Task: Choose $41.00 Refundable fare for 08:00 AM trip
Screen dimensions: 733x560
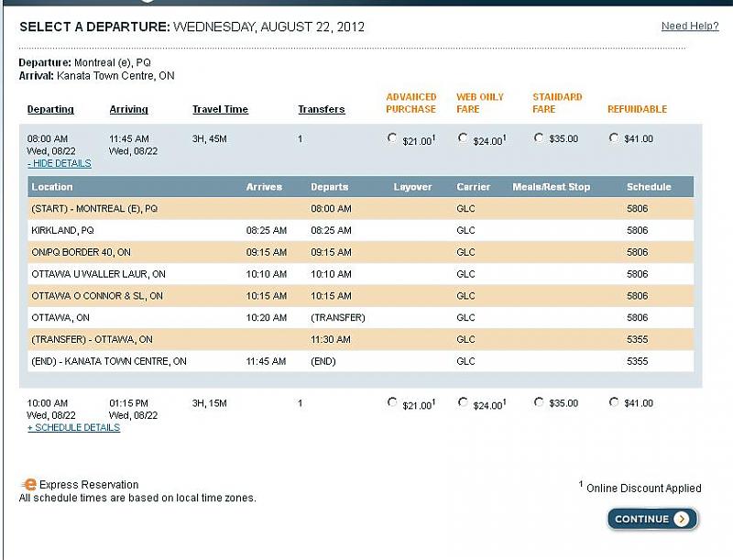Action: [614, 137]
